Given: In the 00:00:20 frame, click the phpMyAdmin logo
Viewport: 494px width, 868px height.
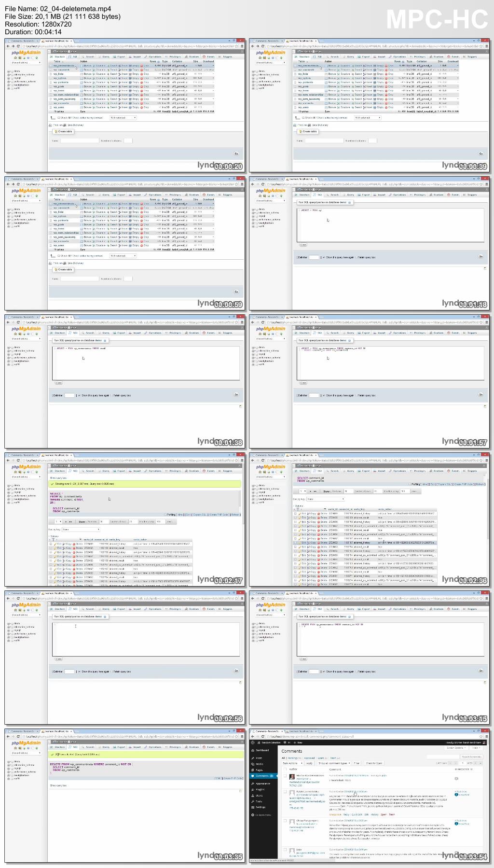Looking at the screenshot, I should click(x=26, y=53).
